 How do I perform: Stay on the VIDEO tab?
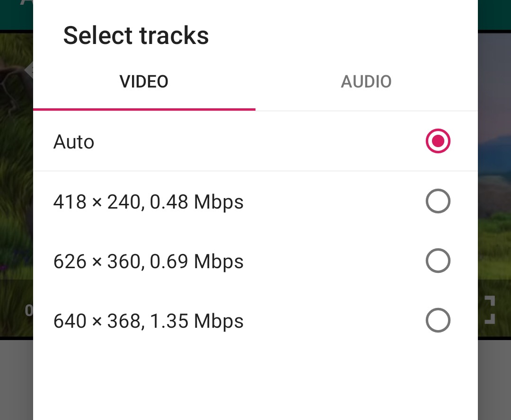pyautogui.click(x=144, y=81)
